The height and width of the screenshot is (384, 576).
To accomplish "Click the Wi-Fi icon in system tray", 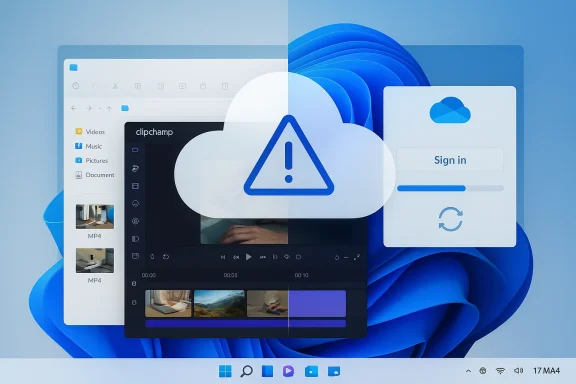I will [500, 371].
